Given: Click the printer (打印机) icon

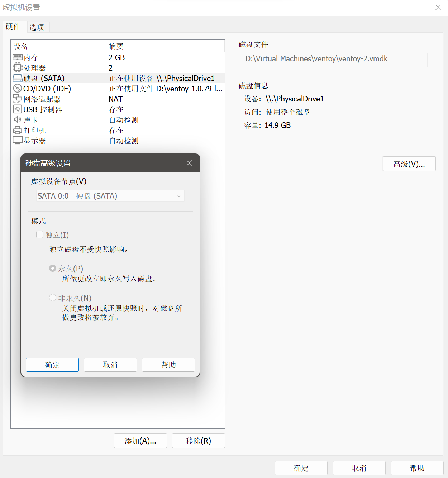Looking at the screenshot, I should (x=18, y=130).
